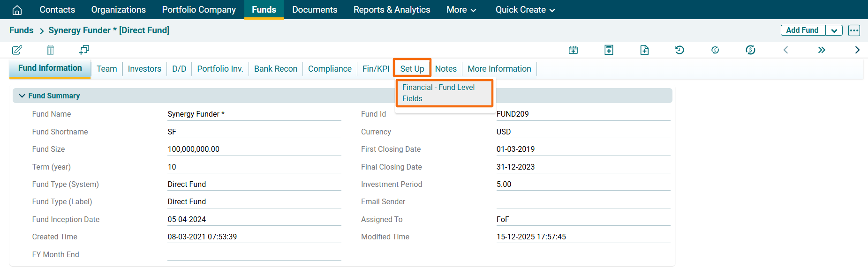Open the Quick Create dropdown menu
Image resolution: width=868 pixels, height=267 pixels.
pos(525,10)
